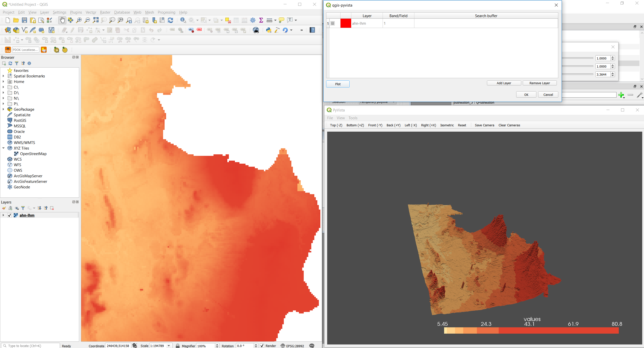Activate the Identify Features tool
Screen dimensions: 644x348
pyautogui.click(x=183, y=20)
